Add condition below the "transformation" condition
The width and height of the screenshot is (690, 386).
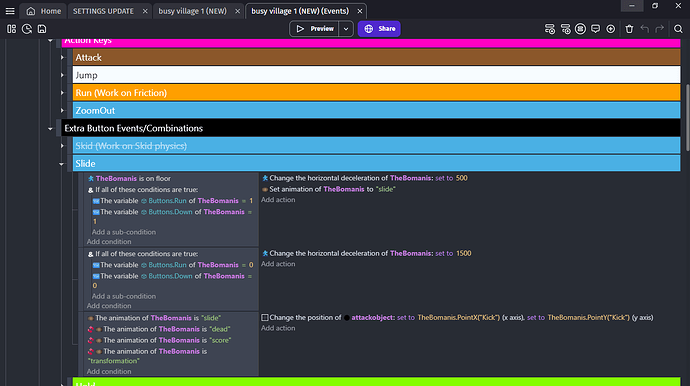(x=109, y=371)
